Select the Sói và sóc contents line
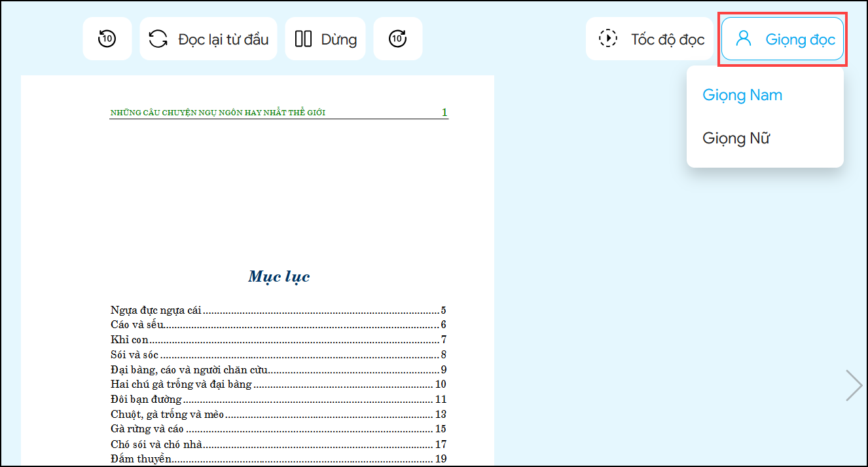868x467 pixels. tap(134, 355)
